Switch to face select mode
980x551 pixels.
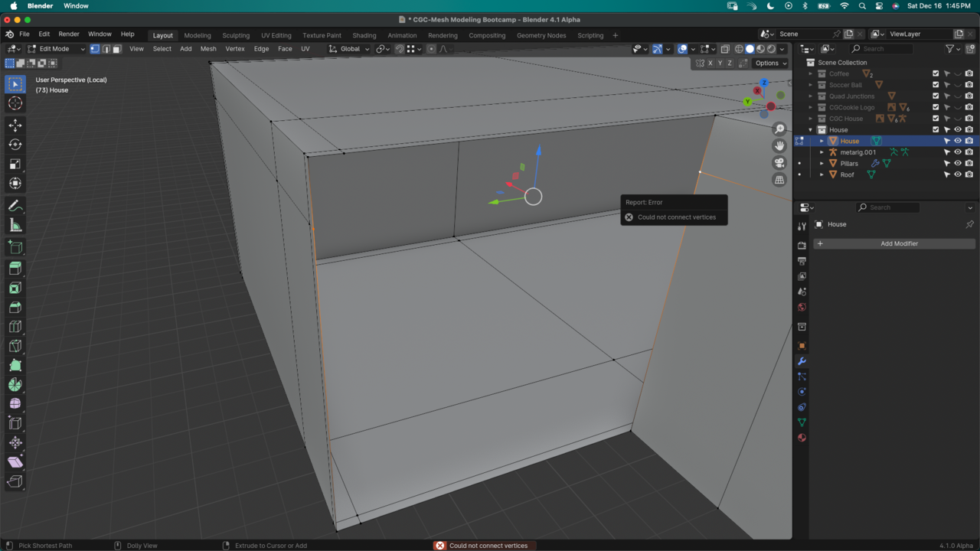pos(117,49)
